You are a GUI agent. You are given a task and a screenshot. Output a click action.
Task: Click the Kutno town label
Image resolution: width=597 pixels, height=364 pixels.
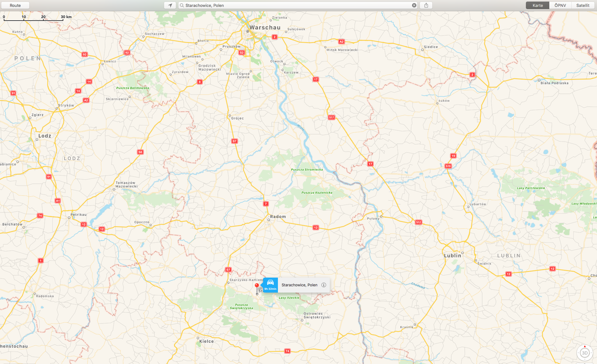coord(17,32)
